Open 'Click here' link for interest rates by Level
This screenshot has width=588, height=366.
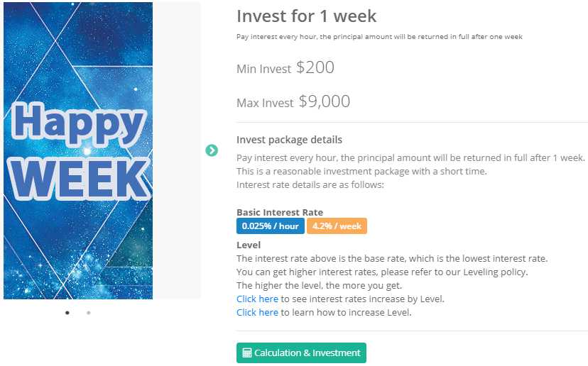pyautogui.click(x=257, y=299)
